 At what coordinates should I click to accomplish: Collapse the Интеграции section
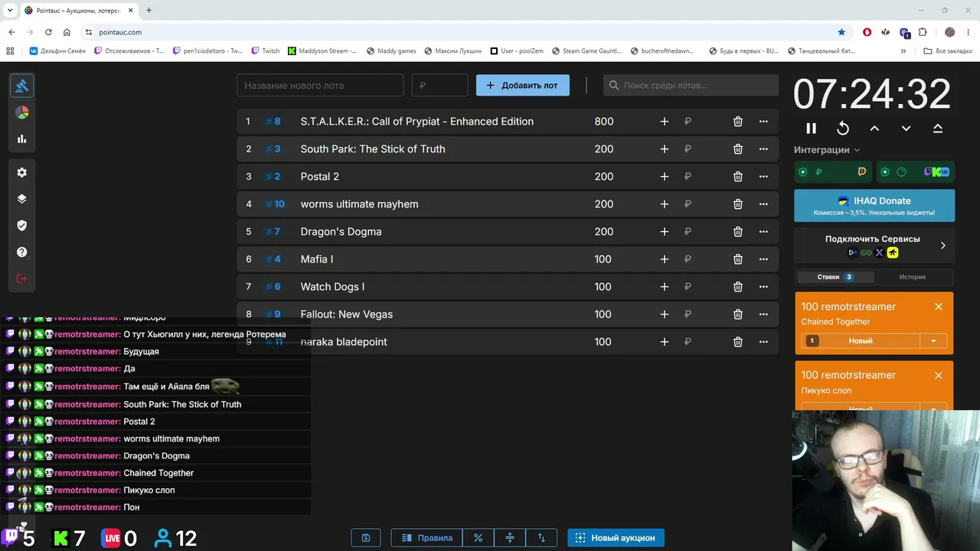tap(827, 150)
